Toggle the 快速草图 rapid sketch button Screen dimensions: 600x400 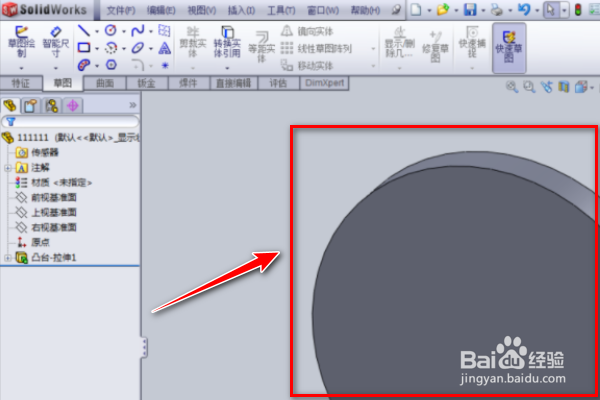click(509, 47)
